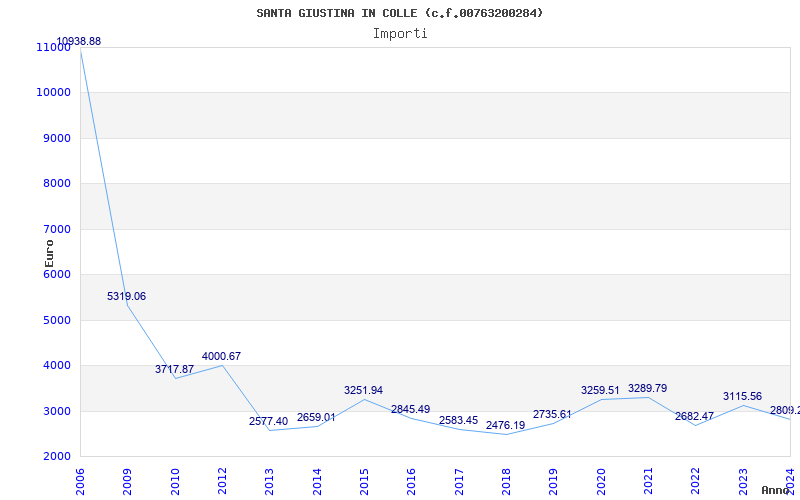
Task: Select data label 2476.19
Action: click(x=506, y=426)
